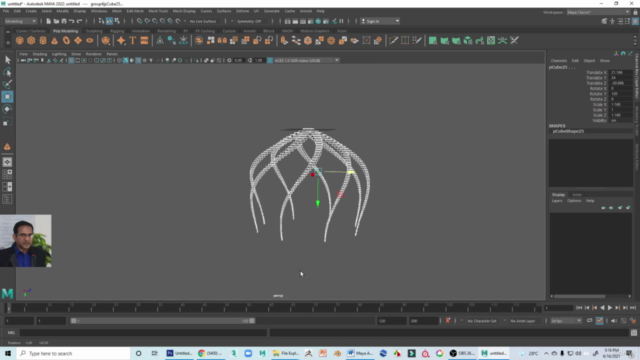The image size is (640, 360).
Task: Open the Channels menu in Channel Box
Action: tap(559, 61)
